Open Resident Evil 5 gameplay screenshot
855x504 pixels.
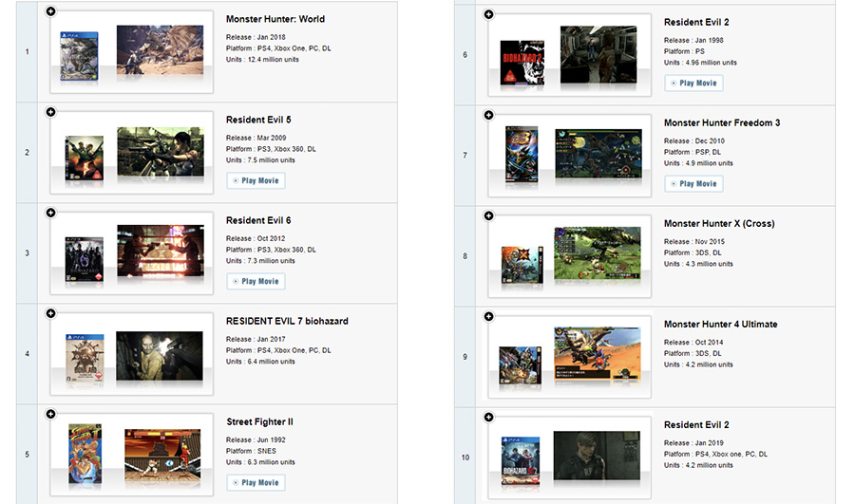(161, 152)
